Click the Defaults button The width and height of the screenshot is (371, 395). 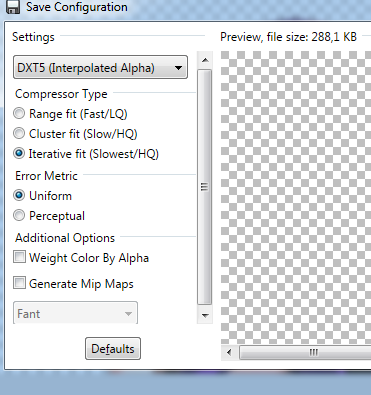click(113, 349)
